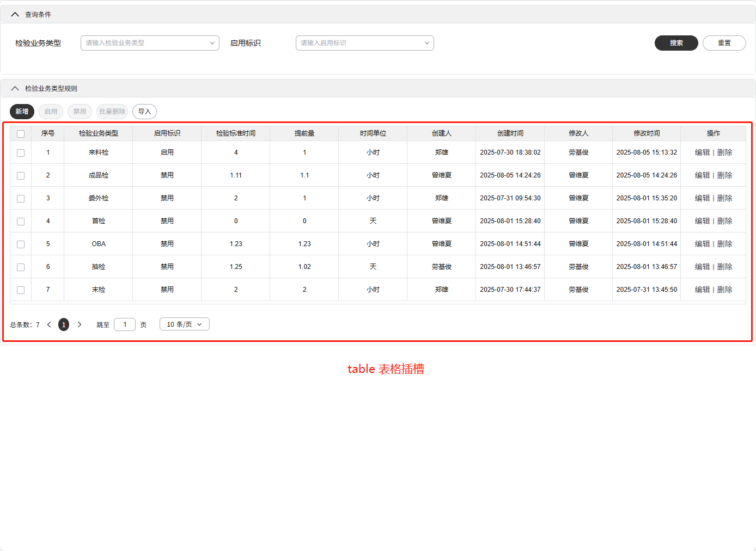Image resolution: width=756 pixels, height=551 pixels.
Task: Toggle the select-all header checkbox
Action: 21,134
